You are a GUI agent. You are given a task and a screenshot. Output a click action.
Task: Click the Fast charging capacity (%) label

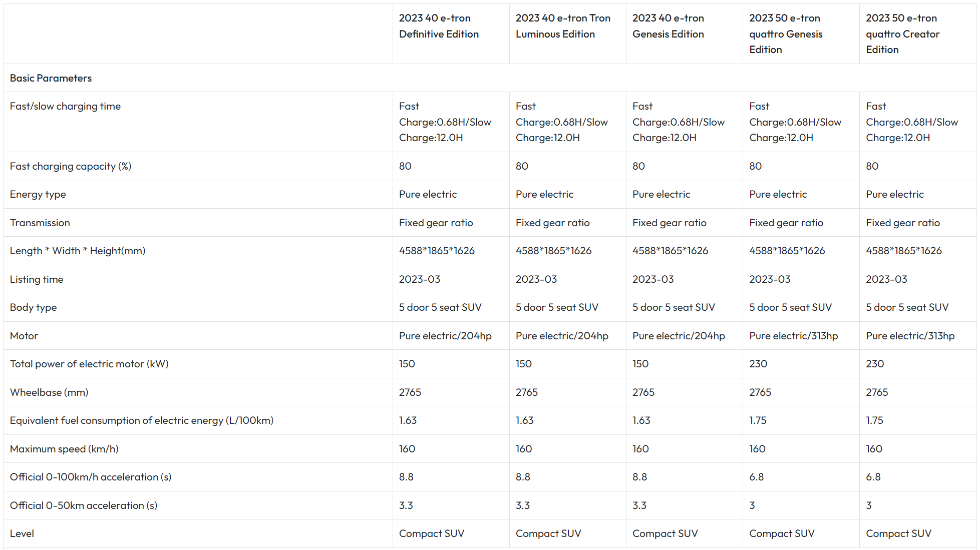[71, 166]
